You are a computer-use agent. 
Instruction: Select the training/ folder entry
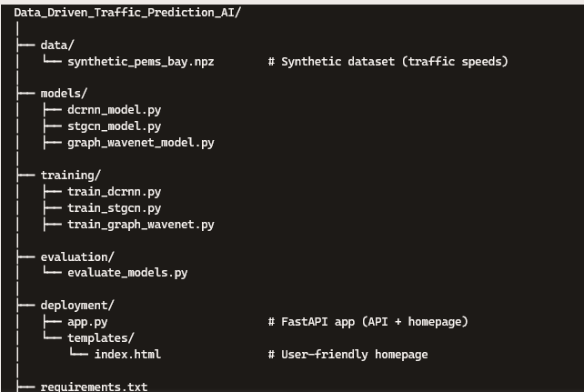[x=70, y=175]
